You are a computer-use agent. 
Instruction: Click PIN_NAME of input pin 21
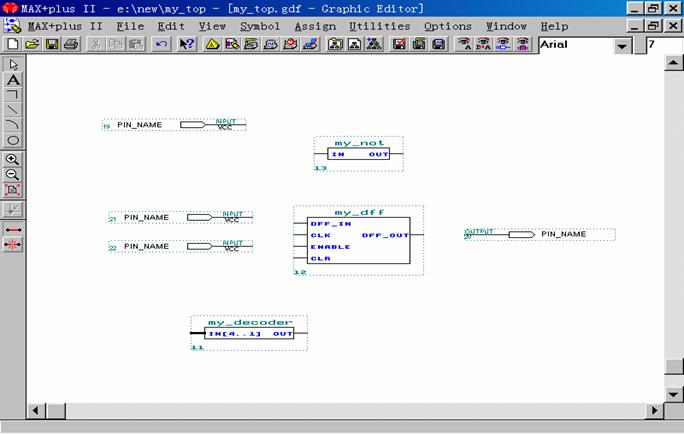tap(146, 217)
